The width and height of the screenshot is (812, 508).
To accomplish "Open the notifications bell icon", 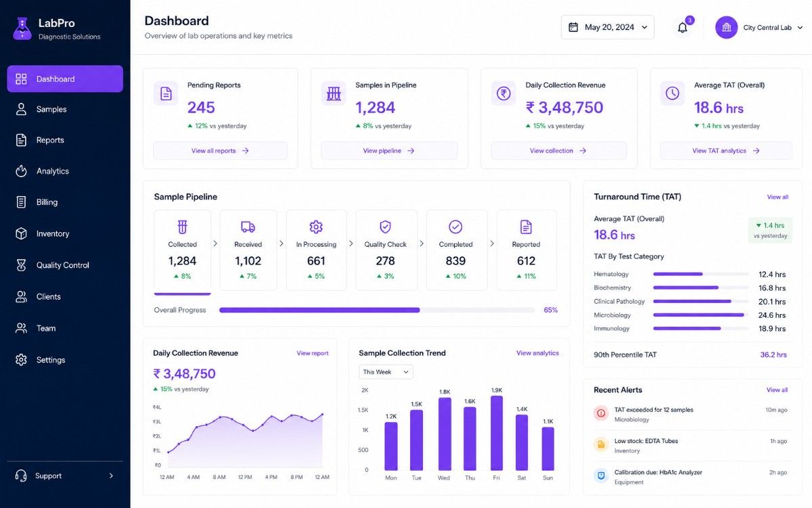I will pyautogui.click(x=683, y=28).
